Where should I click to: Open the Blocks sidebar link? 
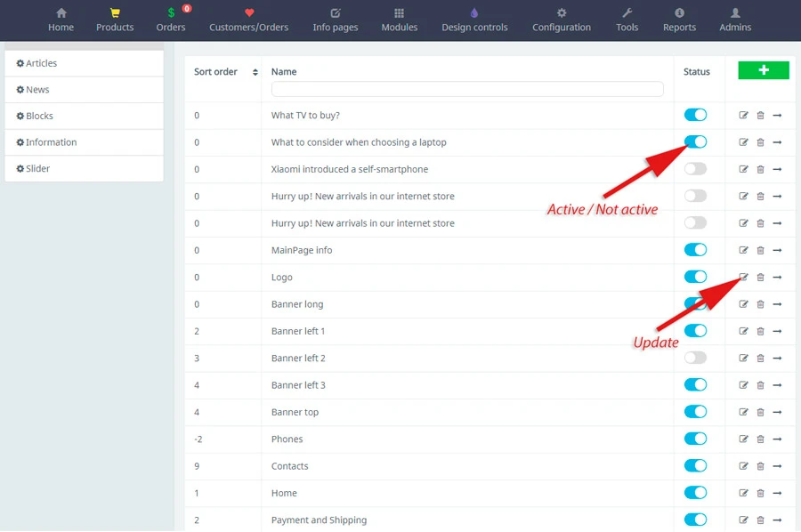(40, 116)
